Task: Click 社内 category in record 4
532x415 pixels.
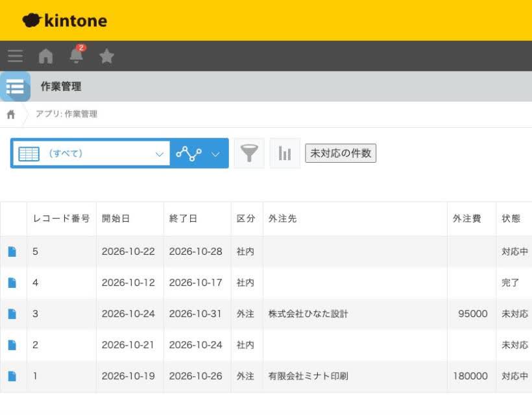Action: pos(245,283)
